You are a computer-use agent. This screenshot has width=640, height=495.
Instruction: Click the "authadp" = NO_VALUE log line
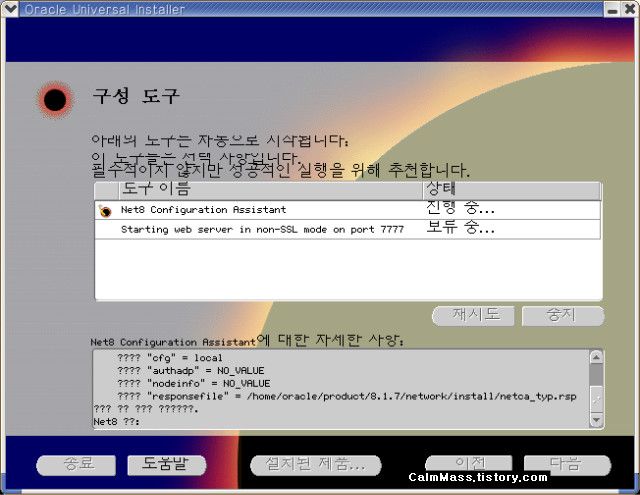(191, 371)
